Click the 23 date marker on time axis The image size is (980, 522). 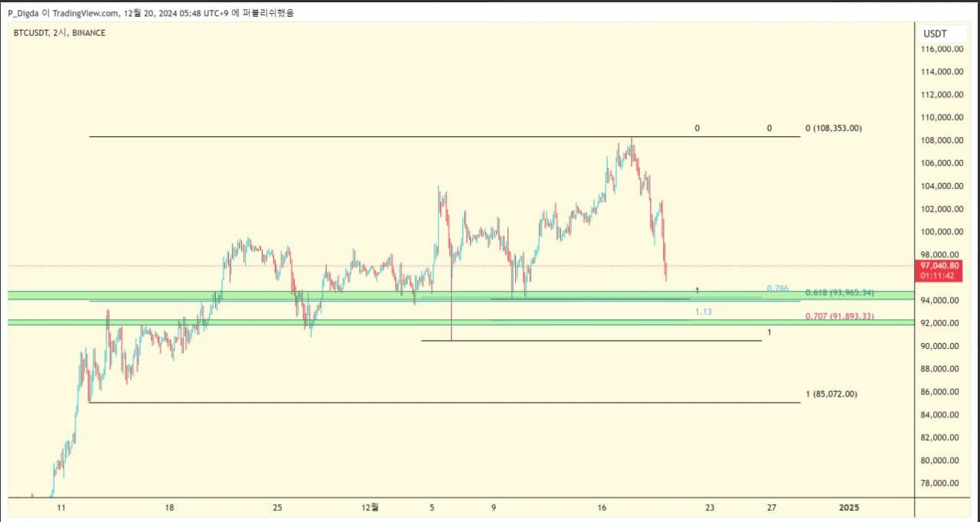(x=710, y=507)
